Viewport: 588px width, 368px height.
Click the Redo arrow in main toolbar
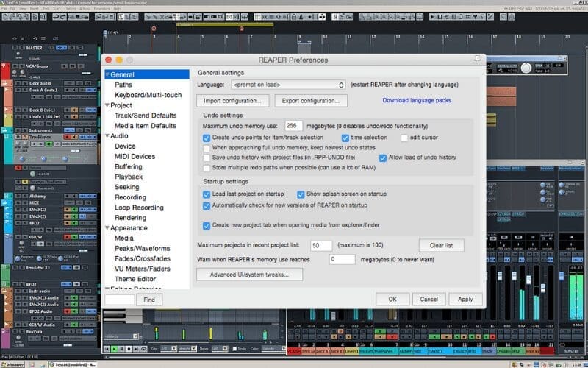[x=64, y=17]
